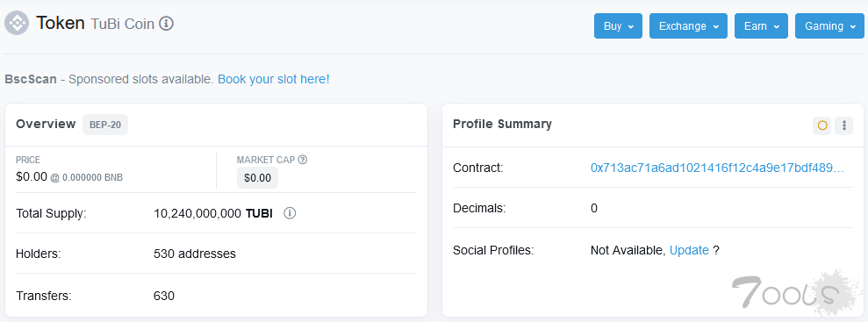Click the Update social profiles link
Screen dimensions: 868x322
pos(689,250)
